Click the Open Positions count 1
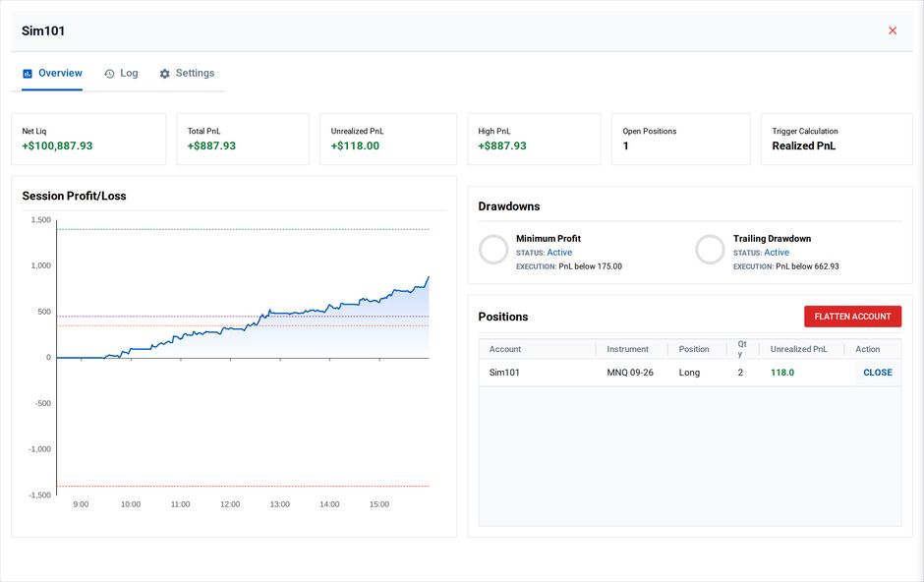The width and height of the screenshot is (924, 582). 626,146
